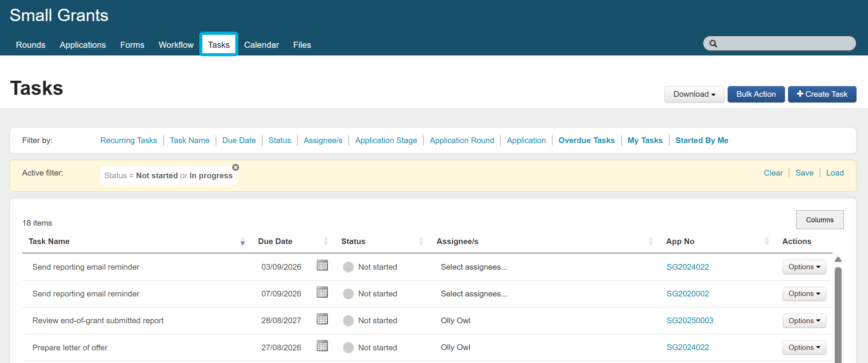The width and height of the screenshot is (868, 363).
Task: Open calendar icon for 28/08/2027 due date
Action: [x=322, y=319]
